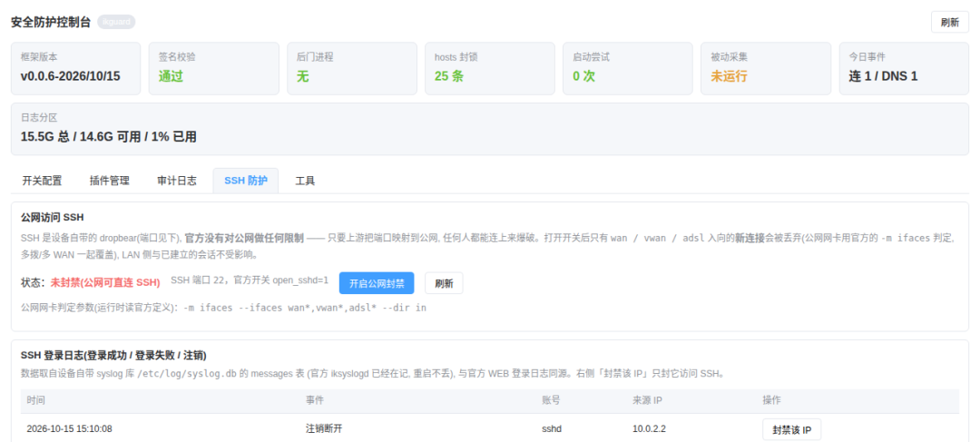Click the hosts 封锁 value 25 条

[449, 77]
